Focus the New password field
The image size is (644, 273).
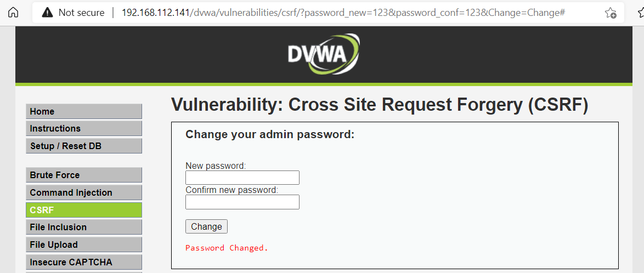point(242,178)
